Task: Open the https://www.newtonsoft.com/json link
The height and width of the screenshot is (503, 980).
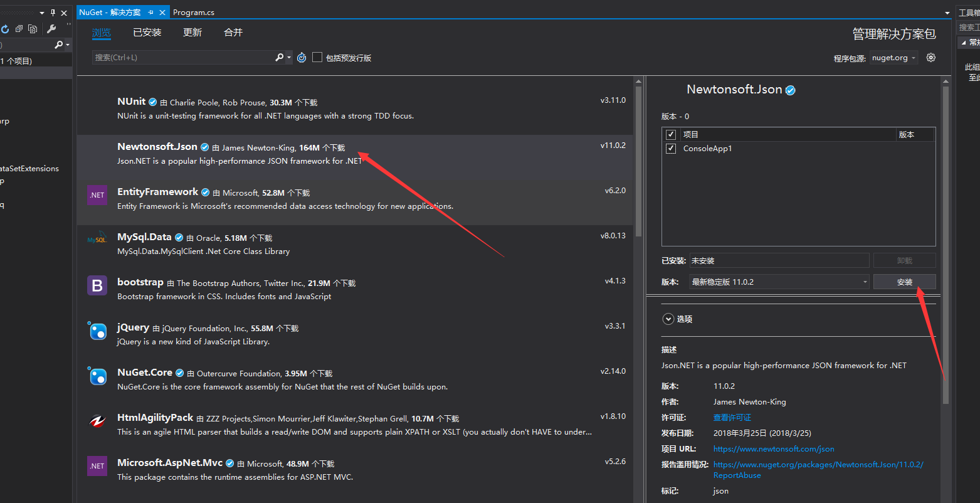Action: point(774,448)
